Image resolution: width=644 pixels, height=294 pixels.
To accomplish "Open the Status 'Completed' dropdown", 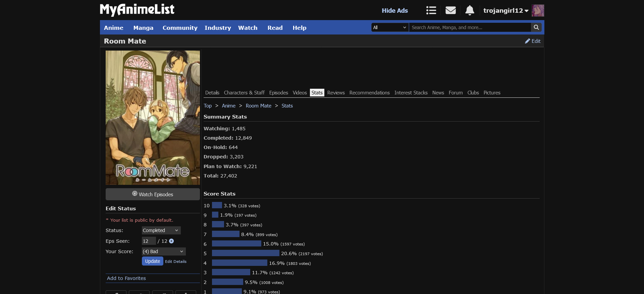I will pyautogui.click(x=161, y=230).
